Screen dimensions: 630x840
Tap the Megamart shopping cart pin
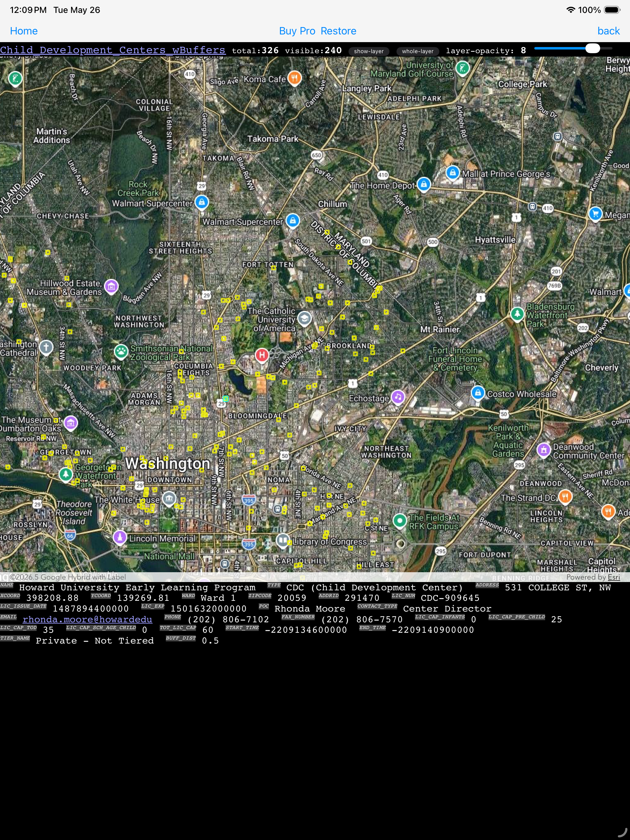596,214
